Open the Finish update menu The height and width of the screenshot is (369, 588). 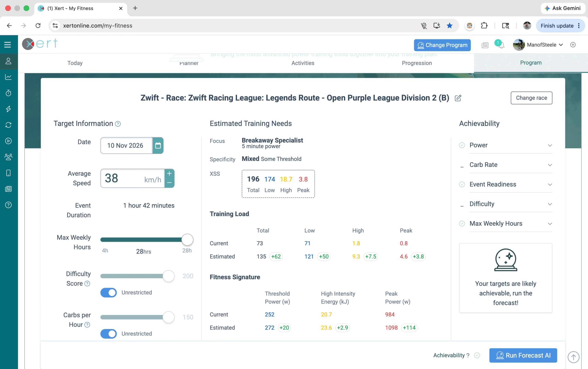point(560,26)
